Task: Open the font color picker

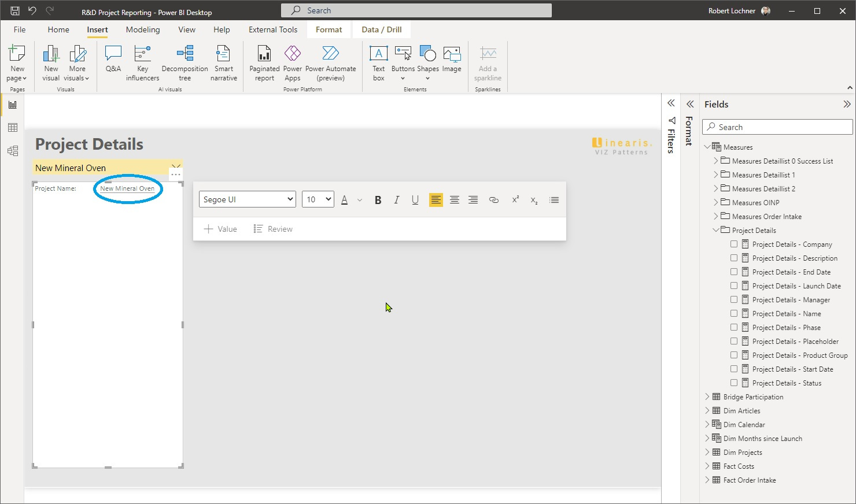Action: pyautogui.click(x=344, y=199)
